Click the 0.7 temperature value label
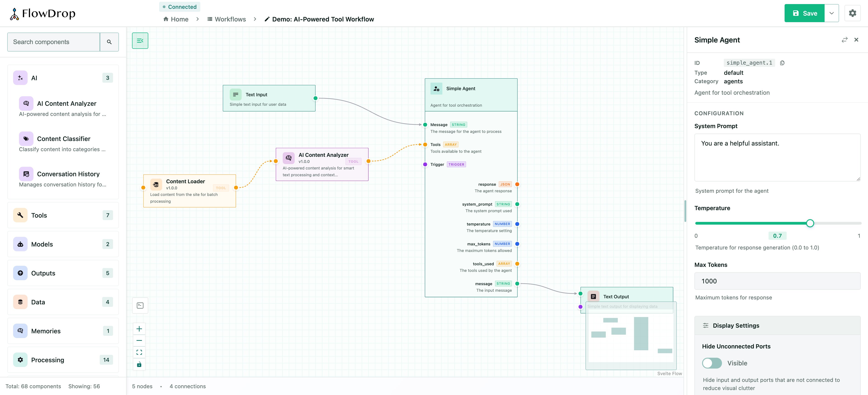The width and height of the screenshot is (868, 395). tap(777, 236)
